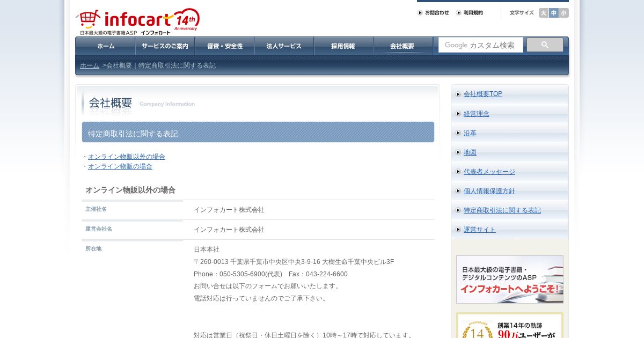Click the address line starting 〒260-0013
644x338 pixels.
click(294, 262)
